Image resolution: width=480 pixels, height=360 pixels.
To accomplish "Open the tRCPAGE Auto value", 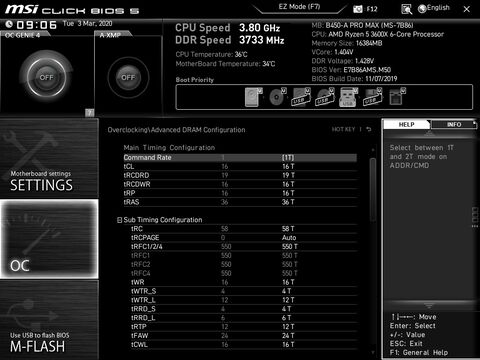I will 289,238.
